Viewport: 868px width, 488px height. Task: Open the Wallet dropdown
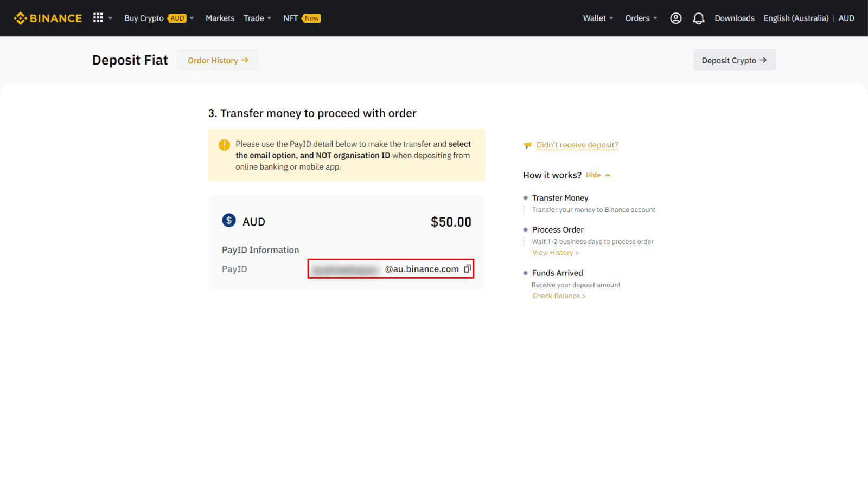pyautogui.click(x=598, y=18)
